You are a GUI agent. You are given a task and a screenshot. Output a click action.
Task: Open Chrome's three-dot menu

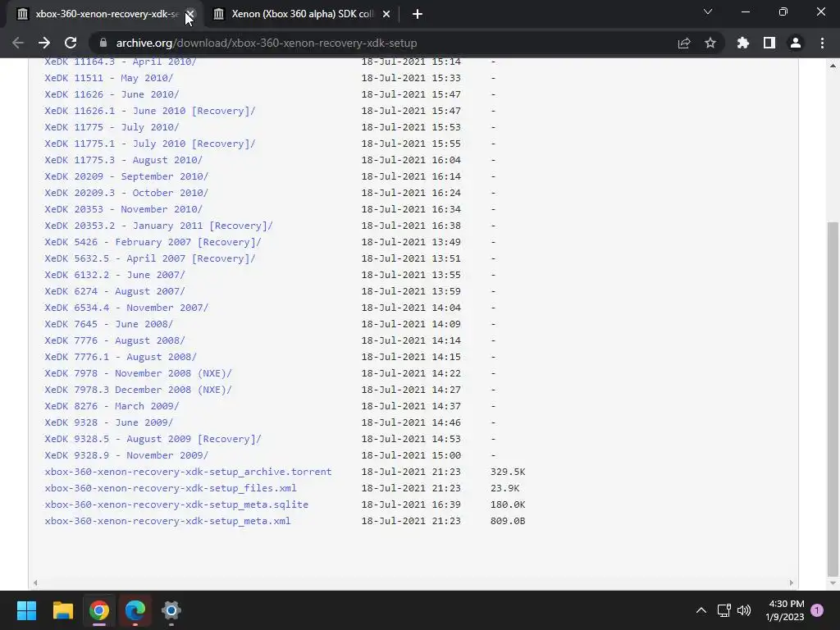point(822,43)
